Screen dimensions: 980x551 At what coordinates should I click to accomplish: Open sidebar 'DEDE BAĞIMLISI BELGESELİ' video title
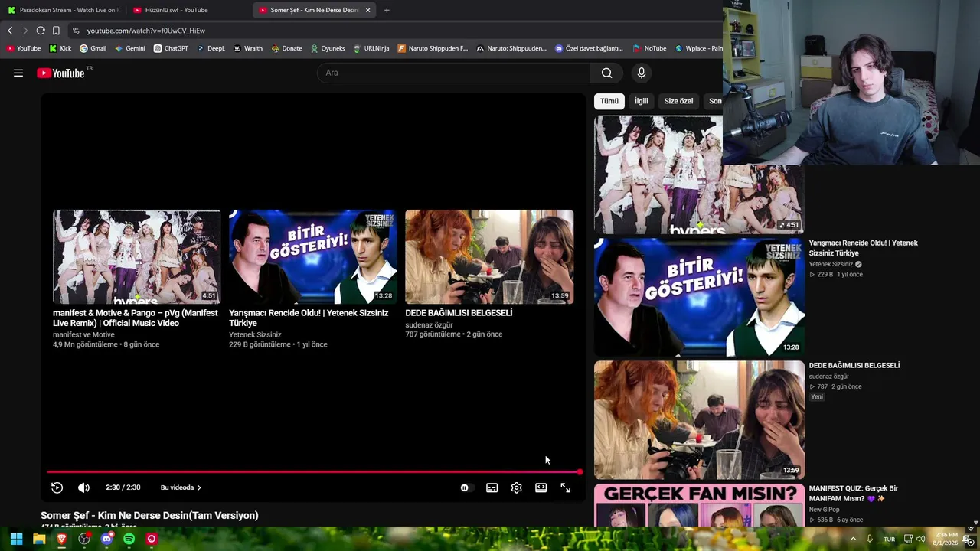coord(854,366)
